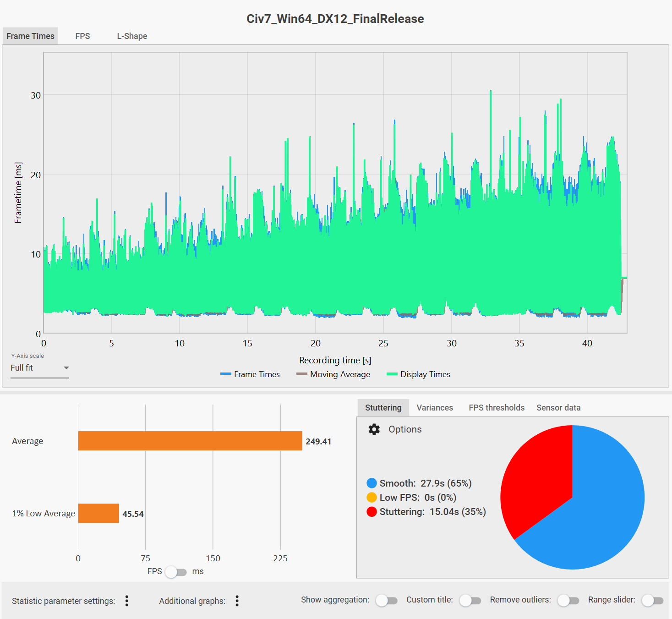Click the red Stuttering legend dot
Screen dimensions: 672x619
point(372,511)
